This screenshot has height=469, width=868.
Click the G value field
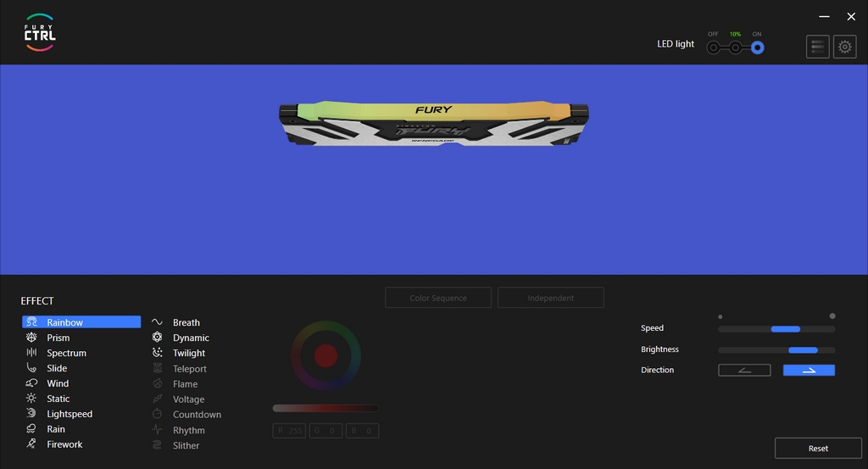click(x=325, y=430)
